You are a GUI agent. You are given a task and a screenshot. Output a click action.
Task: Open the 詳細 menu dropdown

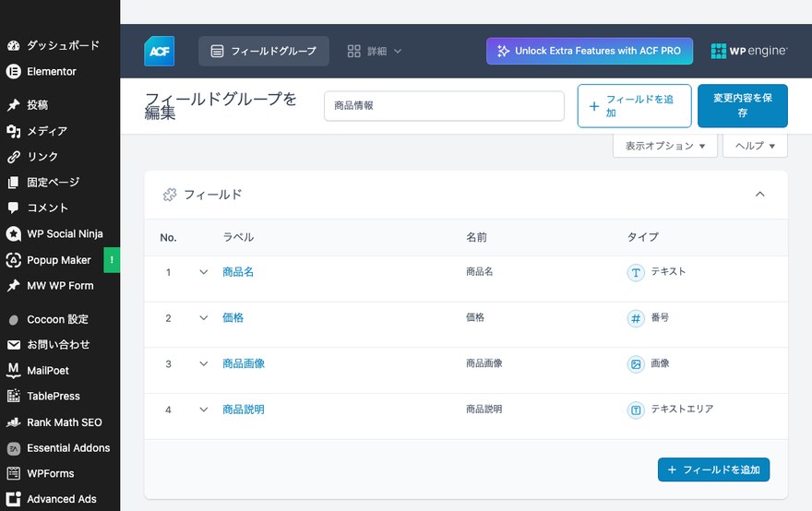375,52
